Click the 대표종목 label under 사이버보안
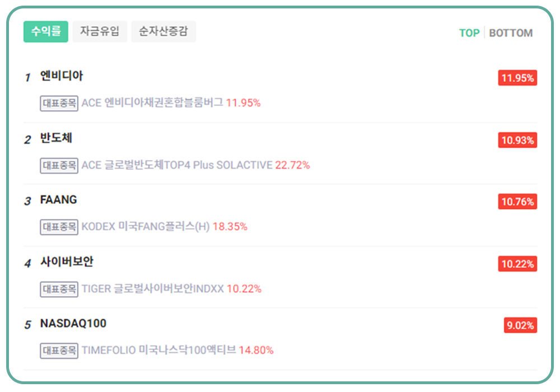Viewport: 560px width, 392px height. point(59,289)
